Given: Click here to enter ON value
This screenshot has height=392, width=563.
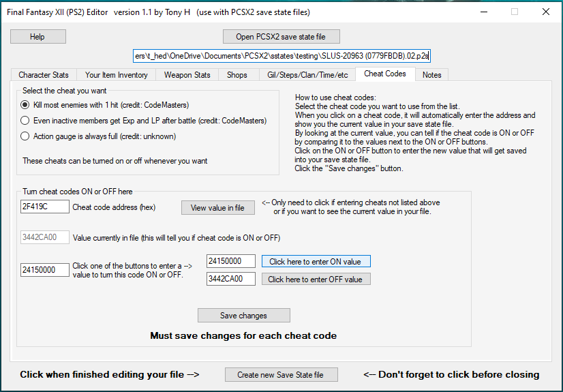Looking at the screenshot, I should coord(316,261).
